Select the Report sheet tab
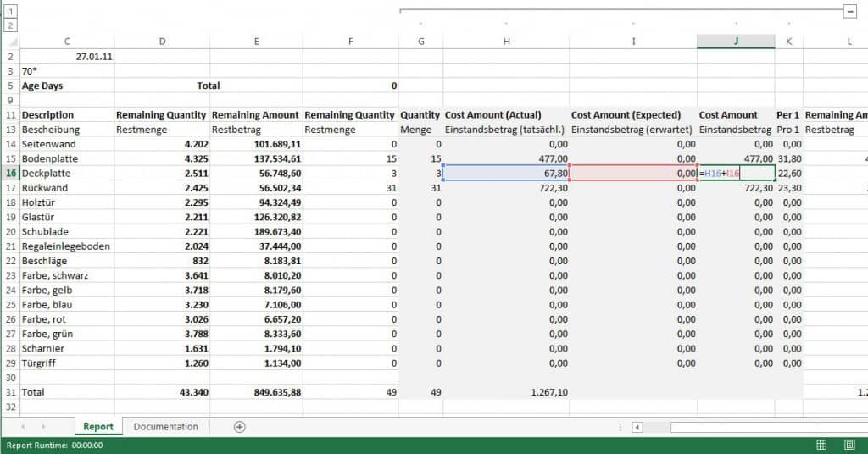This screenshot has height=454, width=868. click(98, 427)
